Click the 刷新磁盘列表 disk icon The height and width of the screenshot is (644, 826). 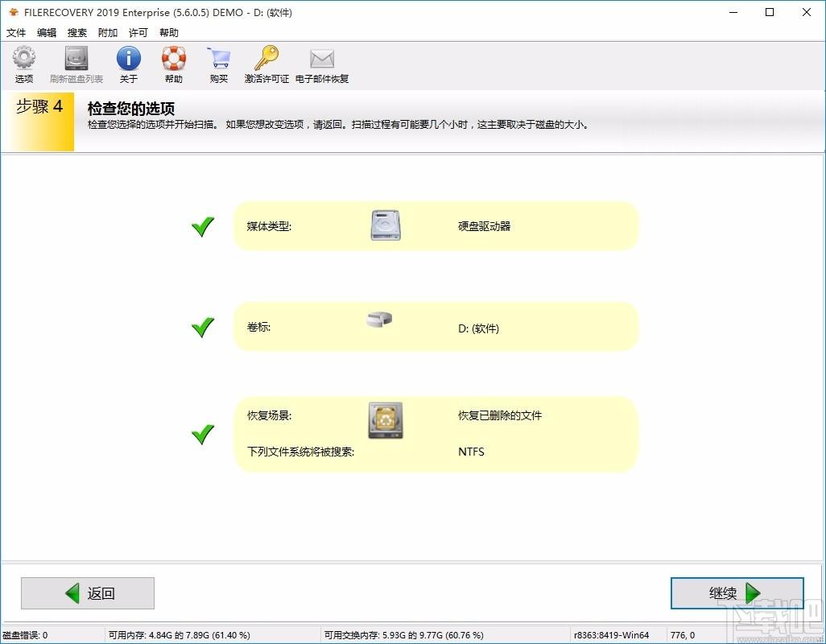[x=76, y=58]
